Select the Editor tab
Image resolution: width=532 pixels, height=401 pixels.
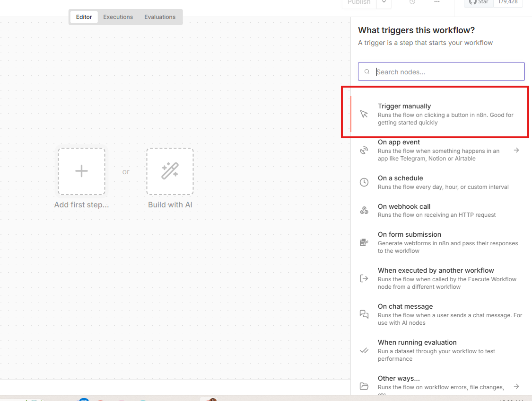coord(84,17)
